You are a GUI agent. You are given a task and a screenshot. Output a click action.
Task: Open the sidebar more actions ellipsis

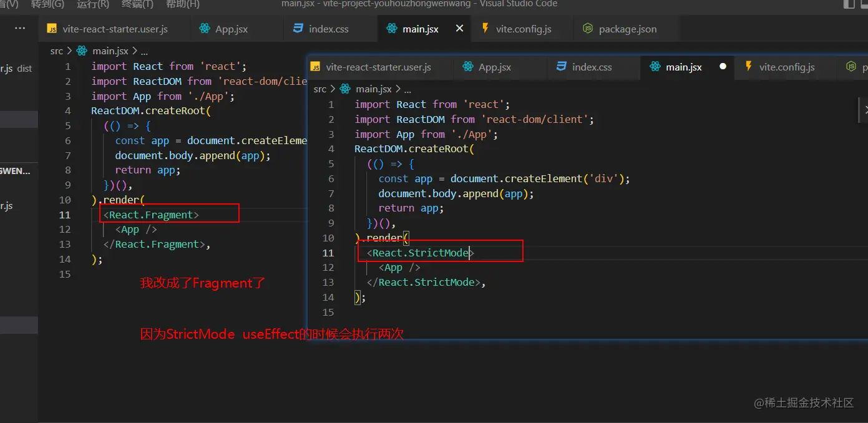point(20,29)
